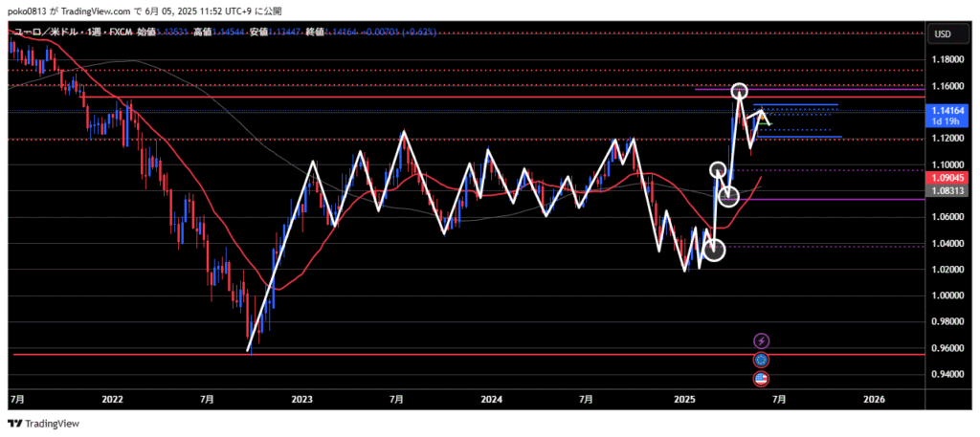The width and height of the screenshot is (980, 437).
Task: Click the small white triangle drawing near 1.14
Action: point(763,119)
